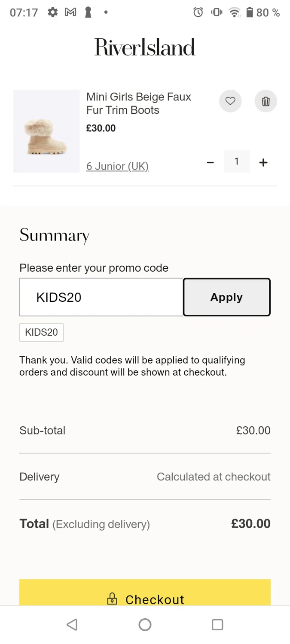Tap the Gmail notification status icon

click(x=70, y=12)
